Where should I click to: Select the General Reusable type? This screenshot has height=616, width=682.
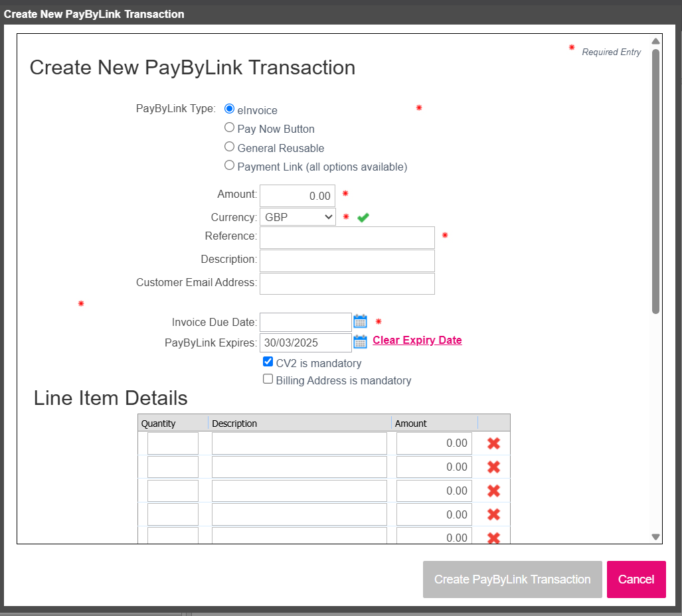(x=229, y=147)
